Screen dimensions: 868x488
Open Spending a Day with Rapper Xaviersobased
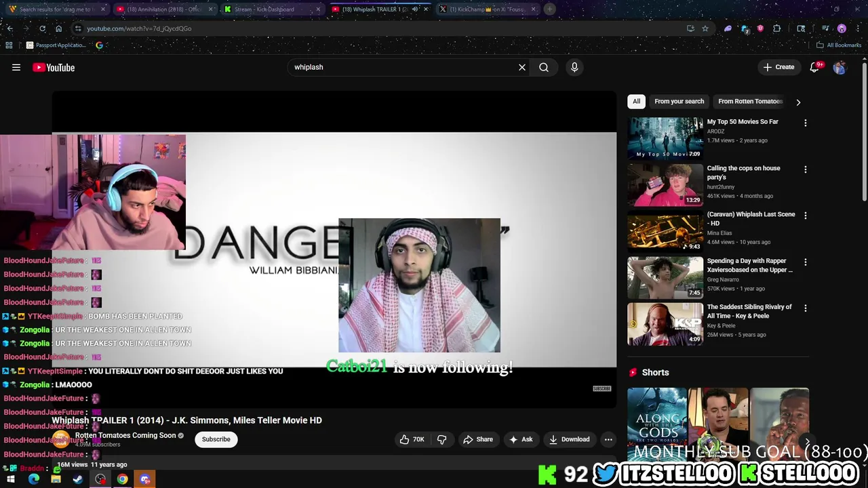coord(749,265)
